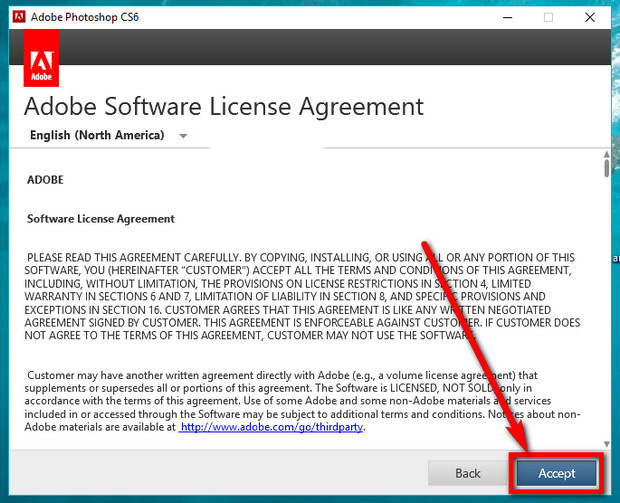Click the scrollbar up arrow
Viewport: 620px width, 503px height.
607,154
